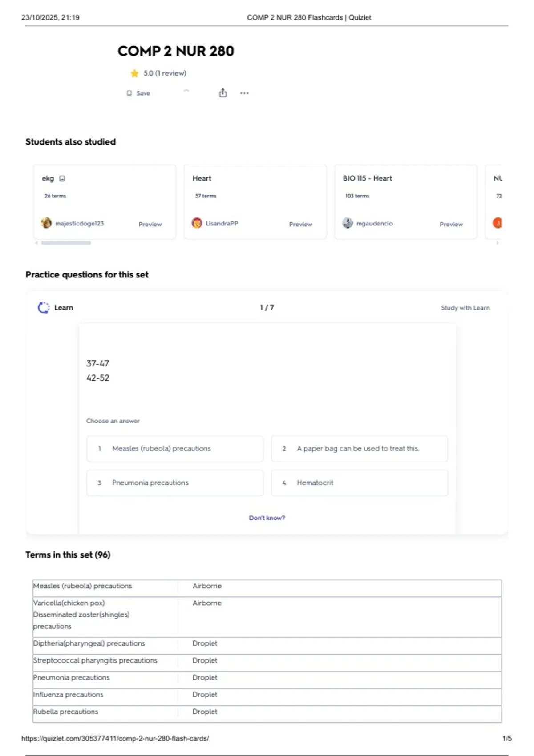Screen dimensions: 534x756
Task: Click the Learn mode circular icon
Action: click(x=44, y=308)
